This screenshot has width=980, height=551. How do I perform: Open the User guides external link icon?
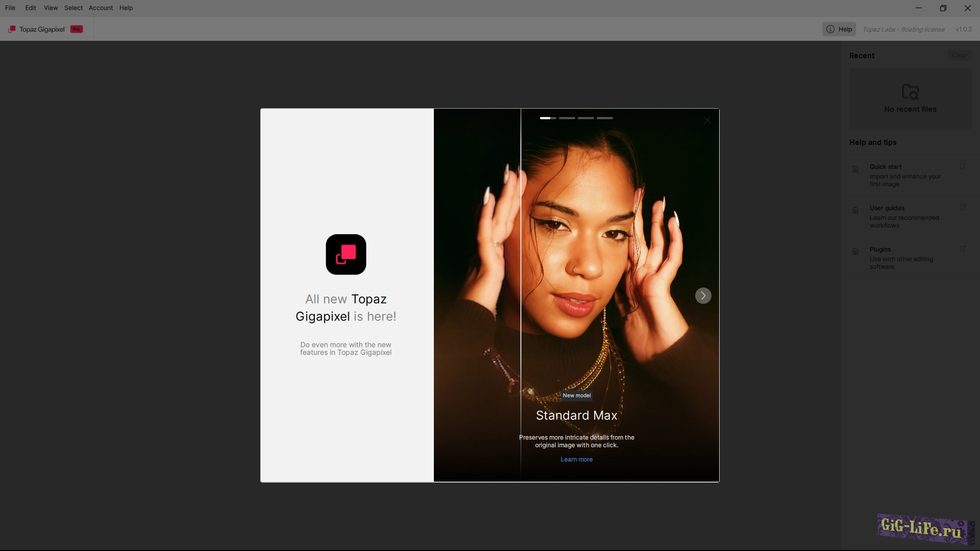coord(962,208)
